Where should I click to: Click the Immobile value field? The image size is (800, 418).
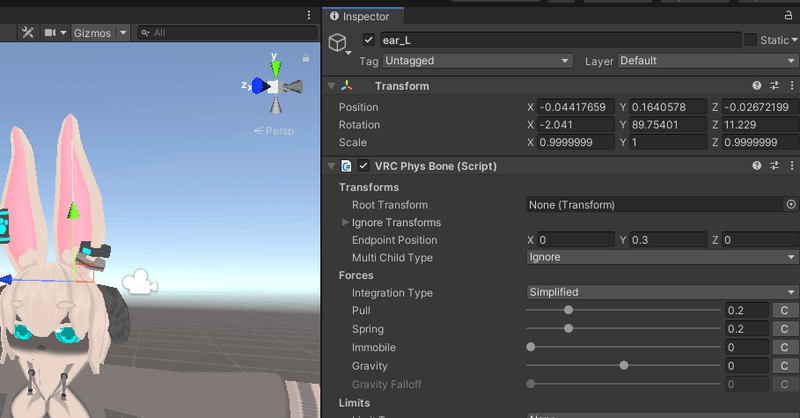[747, 348]
